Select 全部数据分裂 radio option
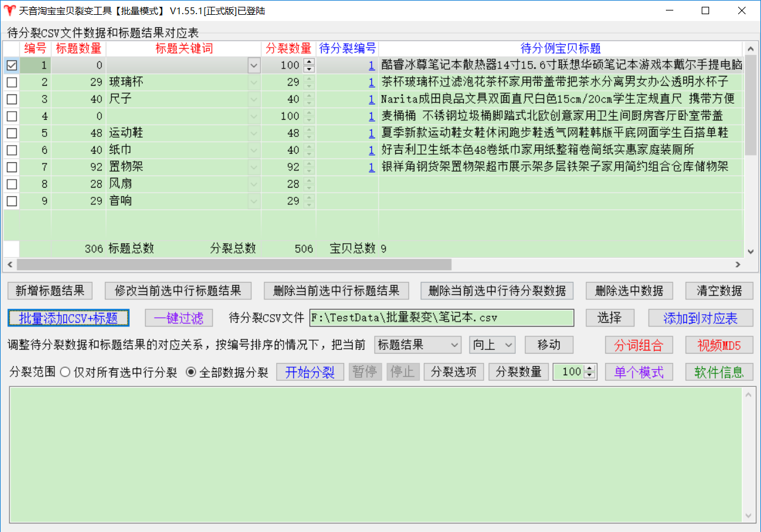This screenshot has width=761, height=532. coord(191,372)
